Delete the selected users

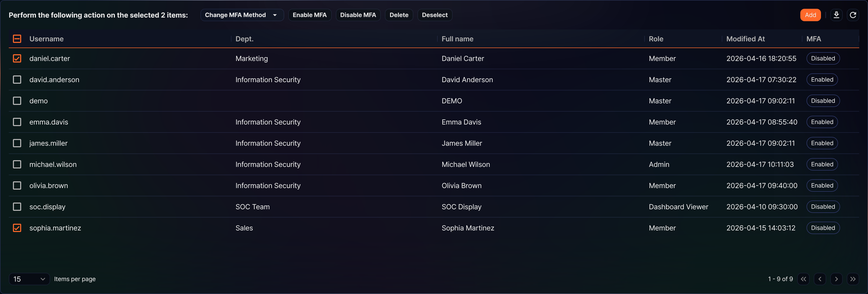[x=399, y=15]
